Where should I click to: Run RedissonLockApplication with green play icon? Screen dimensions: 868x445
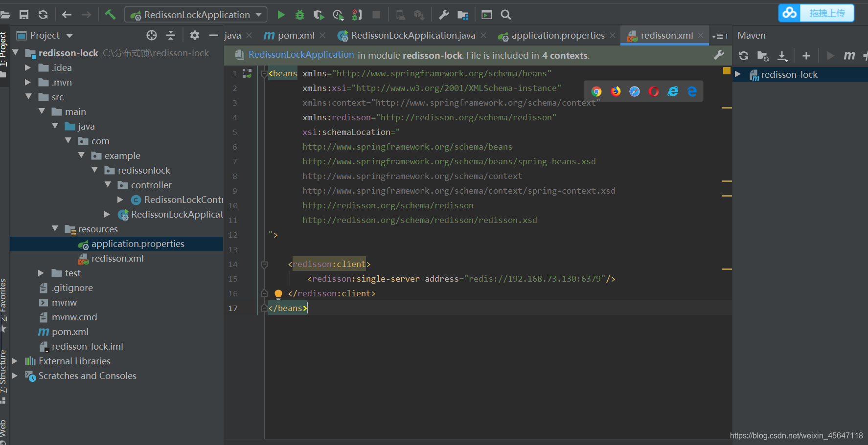click(281, 15)
